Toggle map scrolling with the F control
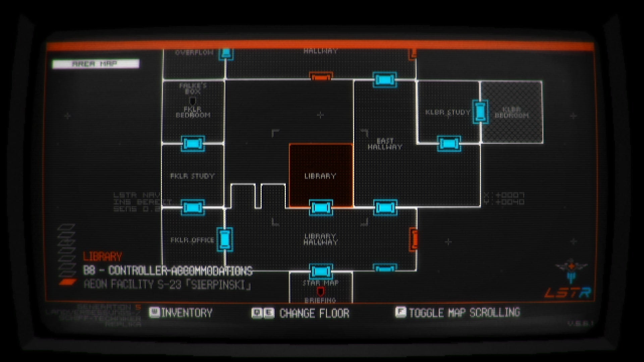The image size is (644, 362). (460, 313)
